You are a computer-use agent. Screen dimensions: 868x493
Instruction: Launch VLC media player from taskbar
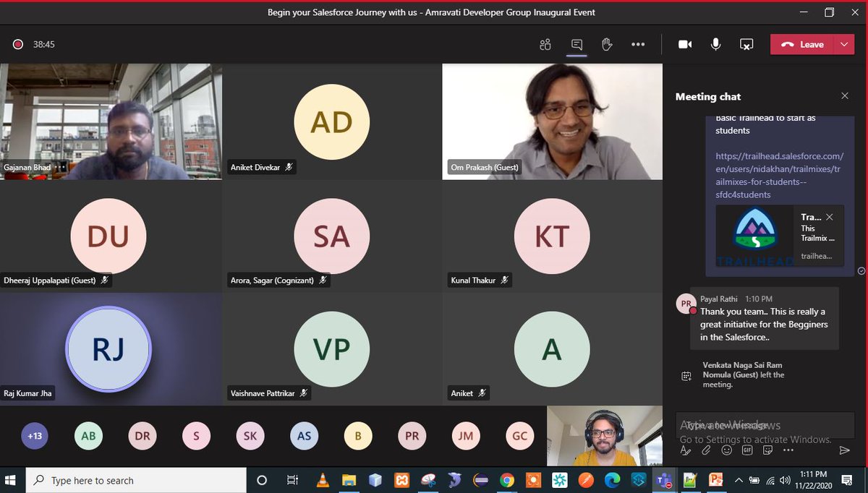click(x=322, y=480)
